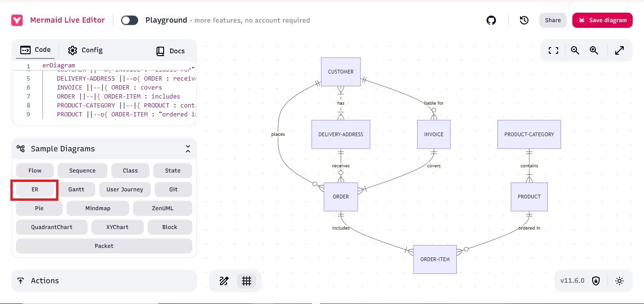The height and width of the screenshot is (304, 644).
Task: Toggle the grid background button
Action: tap(246, 281)
